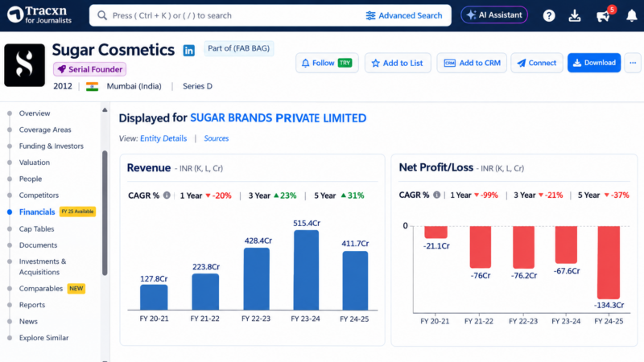644x362 pixels.
Task: Open the Sources link
Action: pyautogui.click(x=217, y=138)
